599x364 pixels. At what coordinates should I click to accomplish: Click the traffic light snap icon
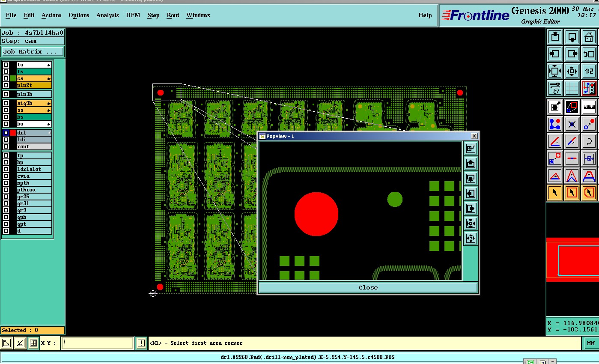(589, 88)
